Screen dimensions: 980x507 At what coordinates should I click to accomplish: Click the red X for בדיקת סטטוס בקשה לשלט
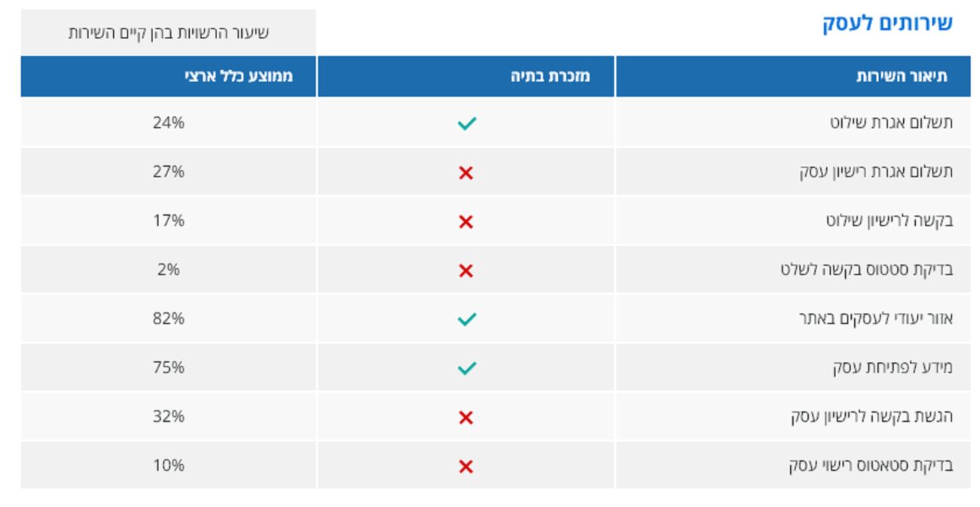[x=466, y=271]
